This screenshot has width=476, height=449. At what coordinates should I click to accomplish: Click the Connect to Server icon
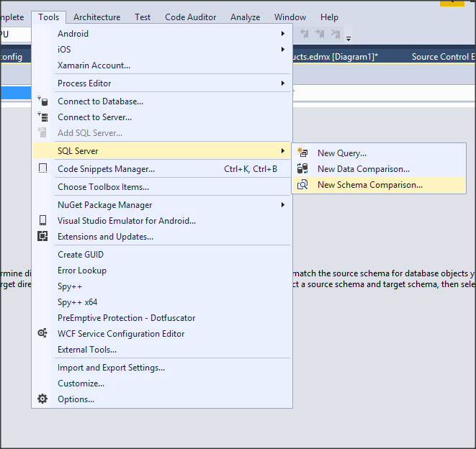pos(42,117)
